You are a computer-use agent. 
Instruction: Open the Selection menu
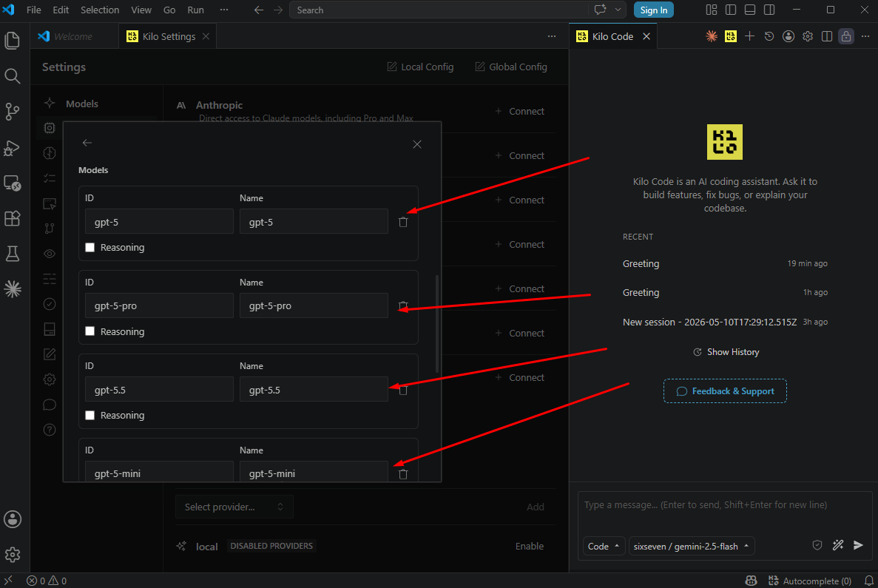100,10
